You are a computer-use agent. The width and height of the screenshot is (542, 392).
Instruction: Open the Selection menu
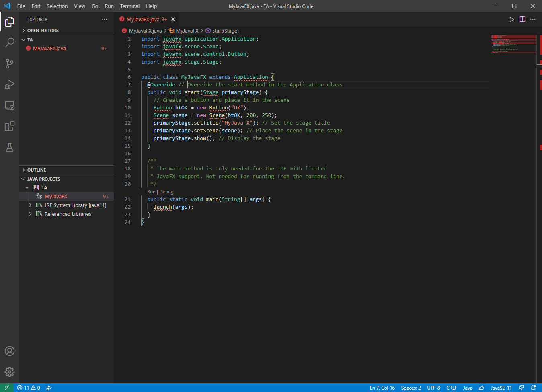[x=57, y=6]
